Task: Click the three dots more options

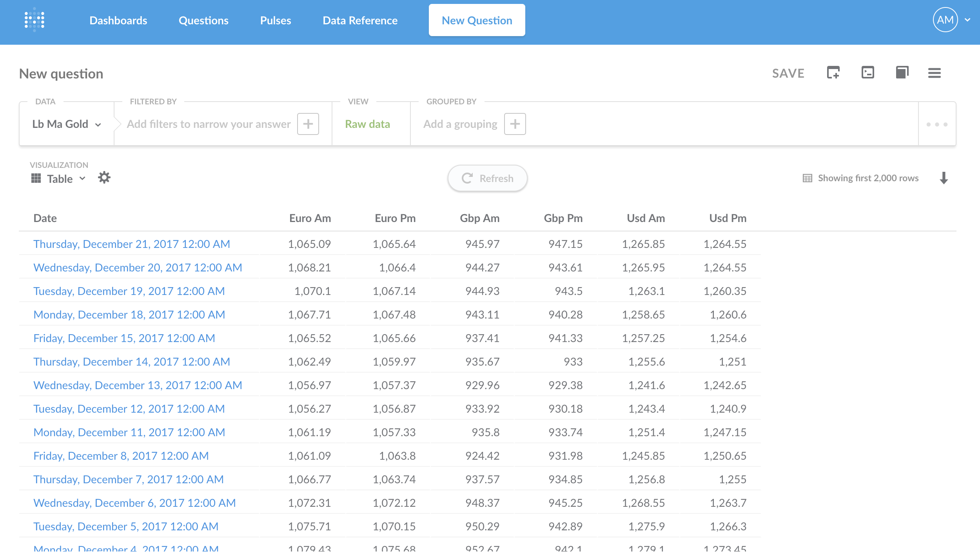Action: pyautogui.click(x=937, y=124)
